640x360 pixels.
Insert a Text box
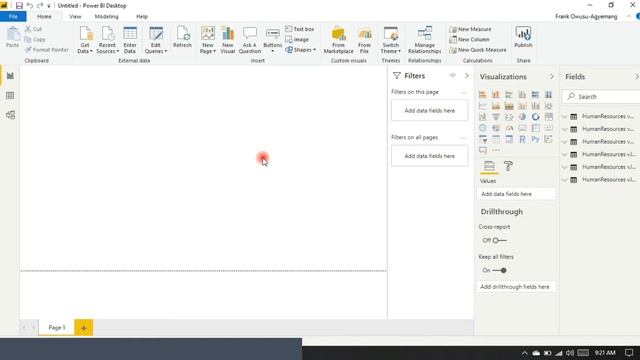coord(300,29)
